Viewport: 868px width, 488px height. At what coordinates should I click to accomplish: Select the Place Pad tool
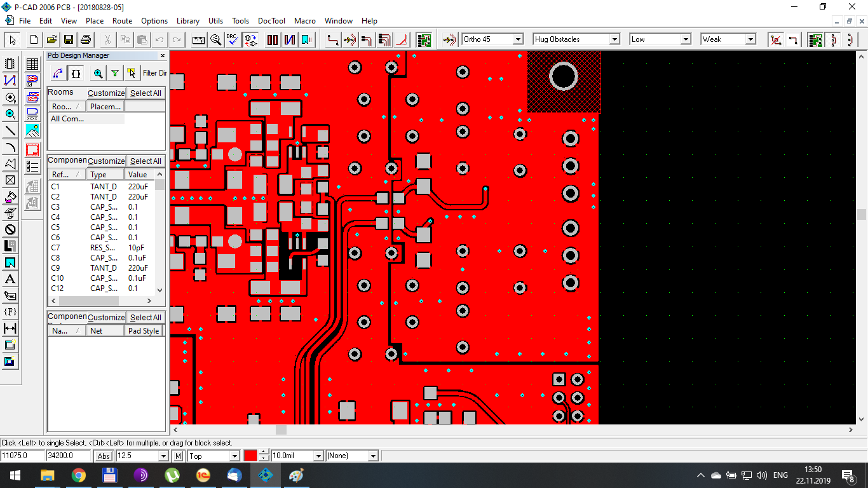[x=10, y=97]
